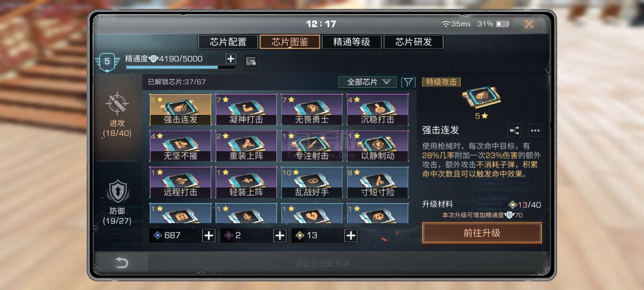Select the 防御 defense shield icon

click(118, 191)
